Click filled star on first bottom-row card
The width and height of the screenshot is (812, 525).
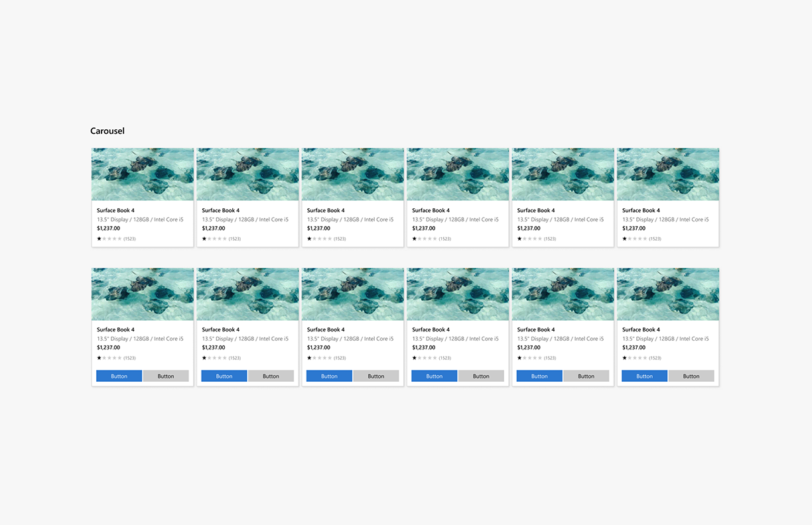point(100,358)
